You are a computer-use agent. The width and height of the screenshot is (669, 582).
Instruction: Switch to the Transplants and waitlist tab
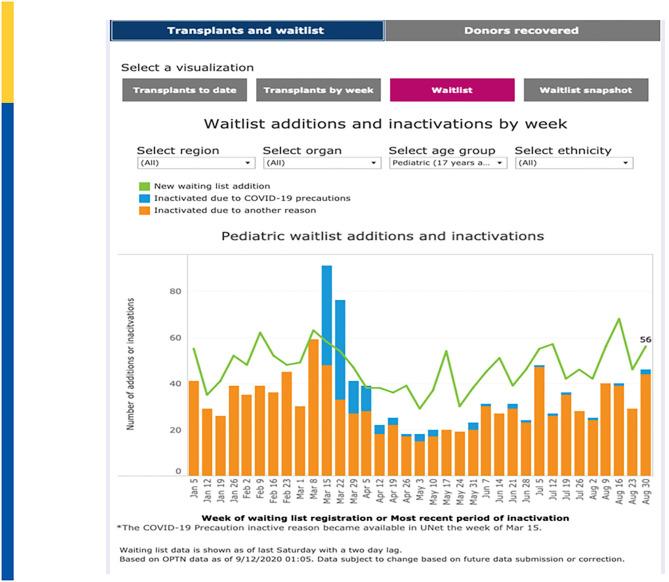coord(246,30)
